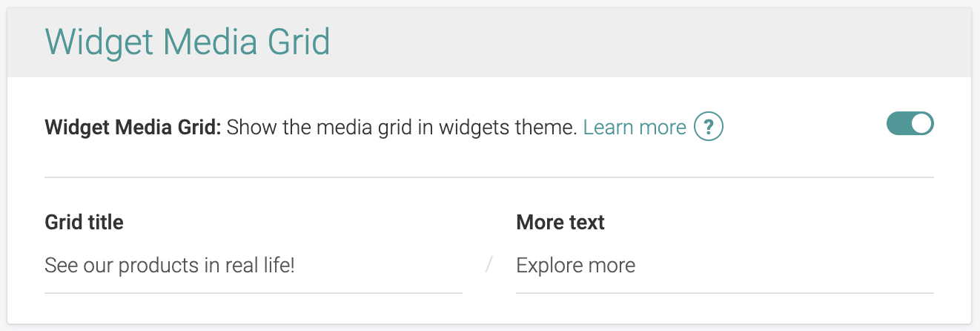Follow the Learn more link
The image size is (980, 331).
(635, 128)
